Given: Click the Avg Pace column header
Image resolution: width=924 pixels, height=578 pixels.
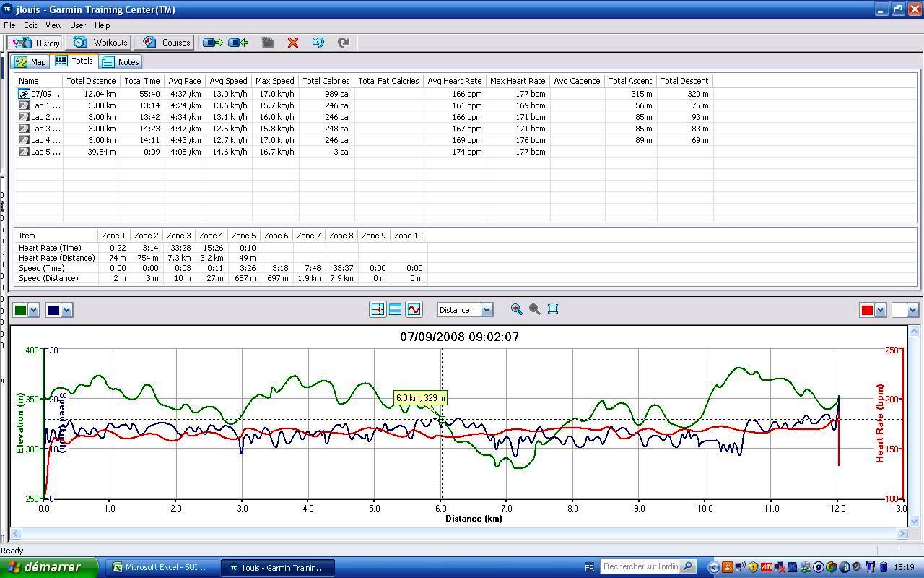Looking at the screenshot, I should (185, 81).
